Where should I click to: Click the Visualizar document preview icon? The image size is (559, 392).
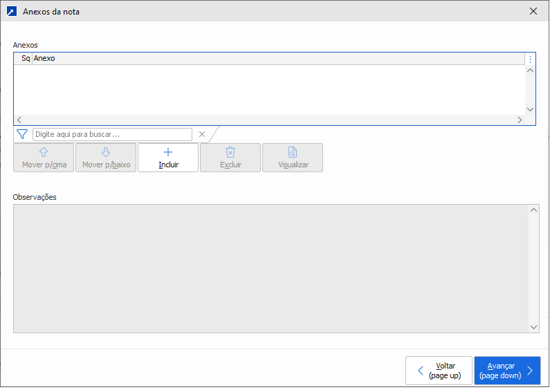point(293,153)
